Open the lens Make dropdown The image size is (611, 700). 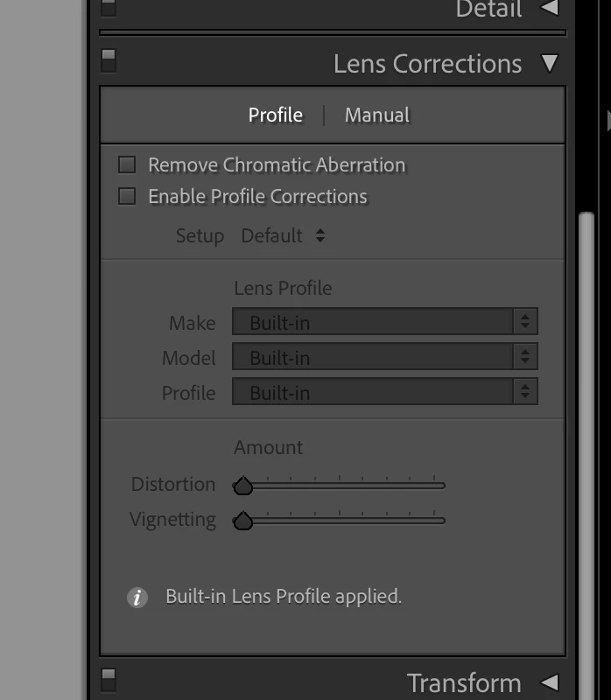click(385, 321)
